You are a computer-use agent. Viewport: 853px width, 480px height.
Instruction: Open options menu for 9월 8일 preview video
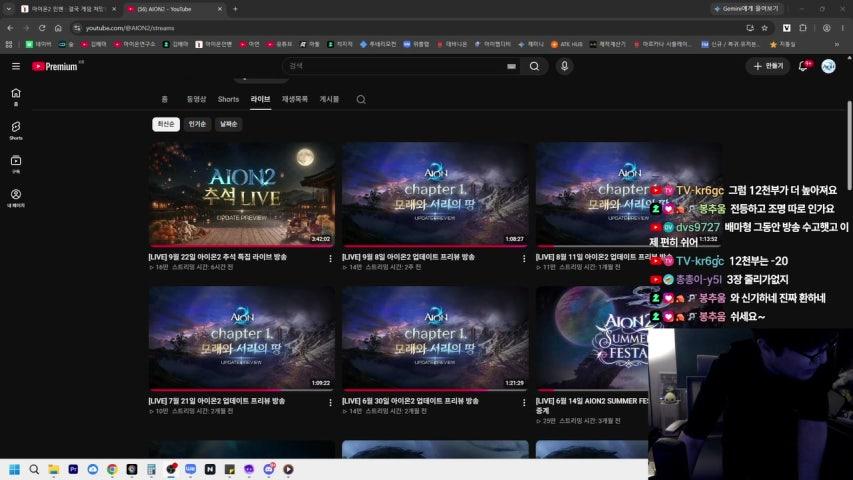pos(524,259)
